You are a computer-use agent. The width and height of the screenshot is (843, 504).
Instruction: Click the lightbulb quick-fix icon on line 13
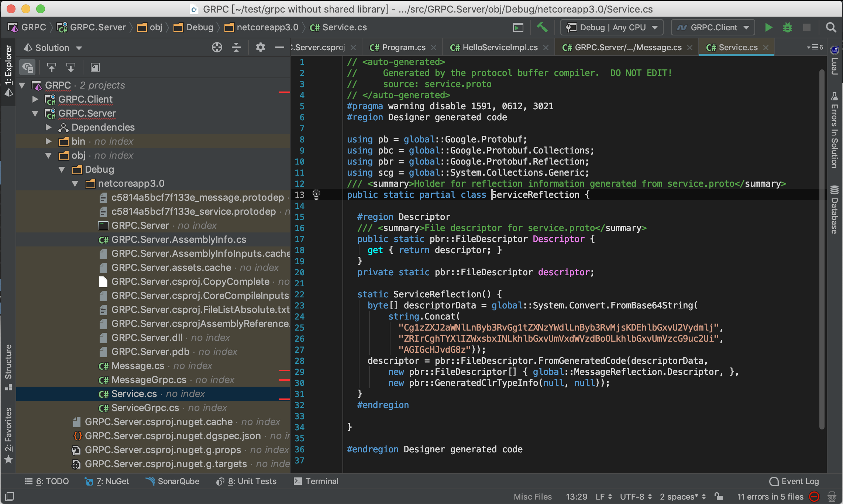316,194
